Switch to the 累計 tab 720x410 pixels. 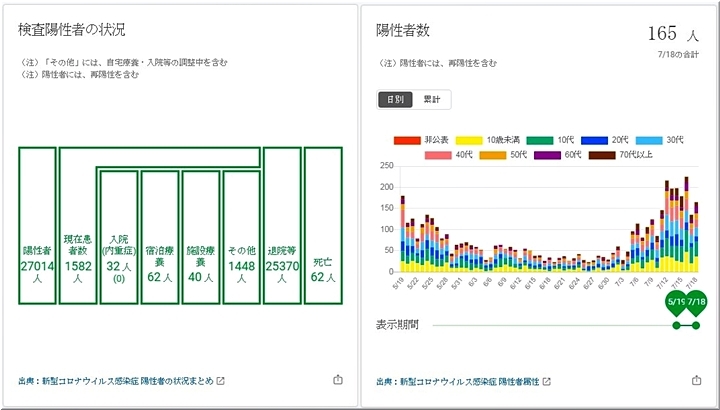coord(432,99)
